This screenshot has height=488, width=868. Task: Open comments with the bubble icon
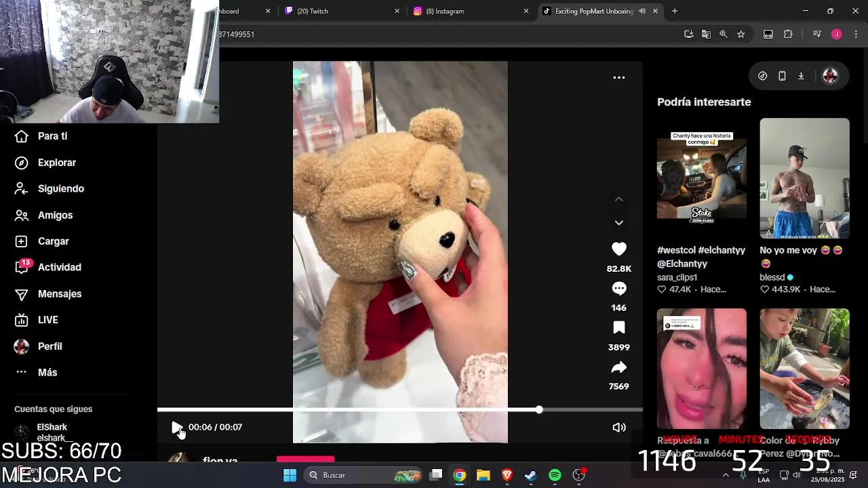[x=619, y=289]
